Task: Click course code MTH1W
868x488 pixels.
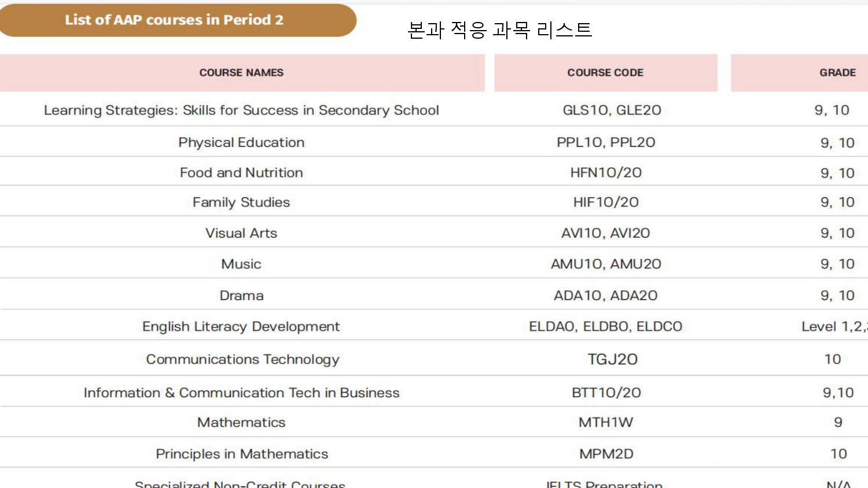Action: (x=606, y=423)
